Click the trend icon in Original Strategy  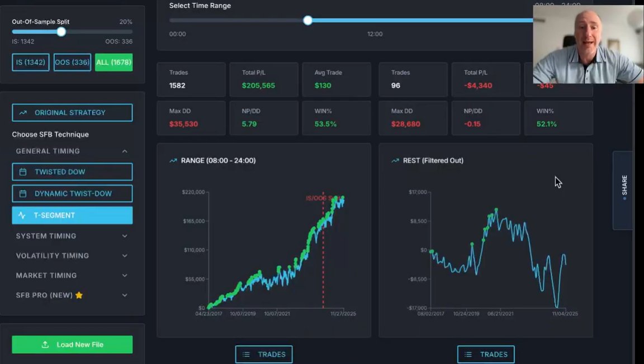pyautogui.click(x=23, y=112)
